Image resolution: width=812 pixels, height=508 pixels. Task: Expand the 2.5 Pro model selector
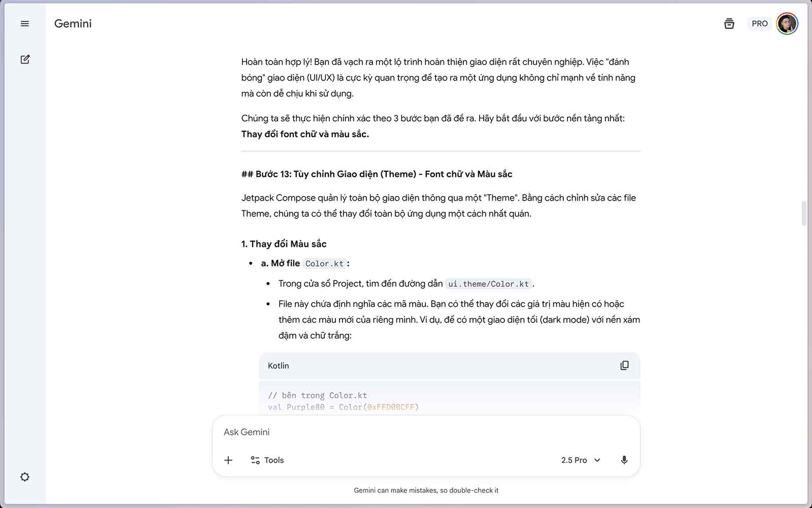(x=581, y=460)
